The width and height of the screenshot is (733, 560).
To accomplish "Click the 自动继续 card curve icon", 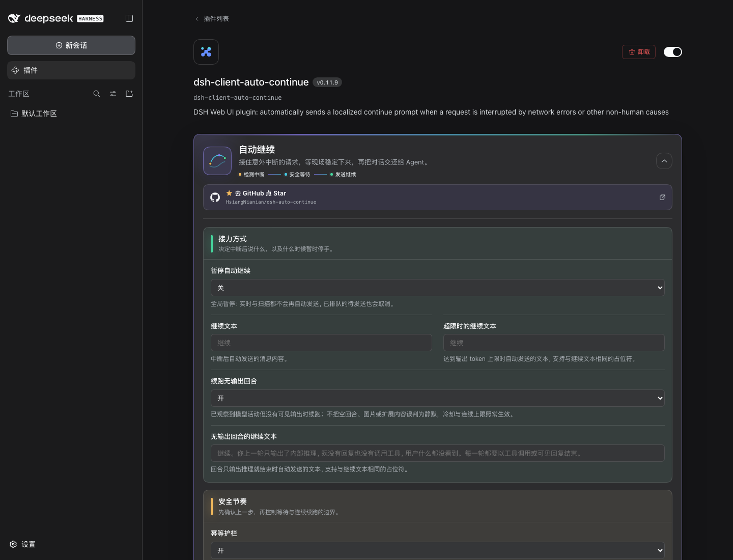I will pyautogui.click(x=217, y=161).
